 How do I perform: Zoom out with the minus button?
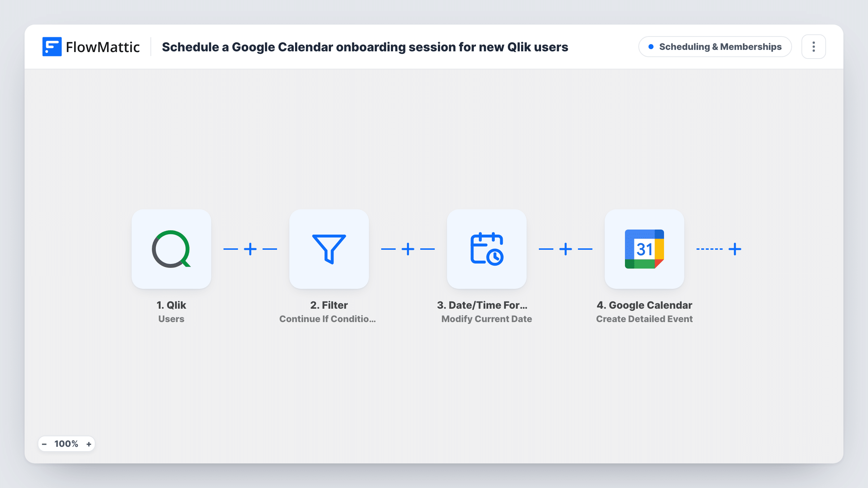click(44, 444)
